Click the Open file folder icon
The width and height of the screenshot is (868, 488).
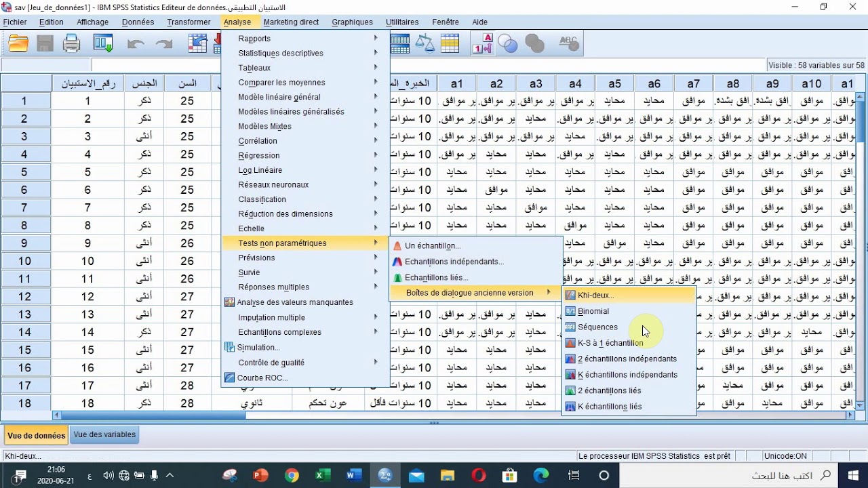(18, 44)
